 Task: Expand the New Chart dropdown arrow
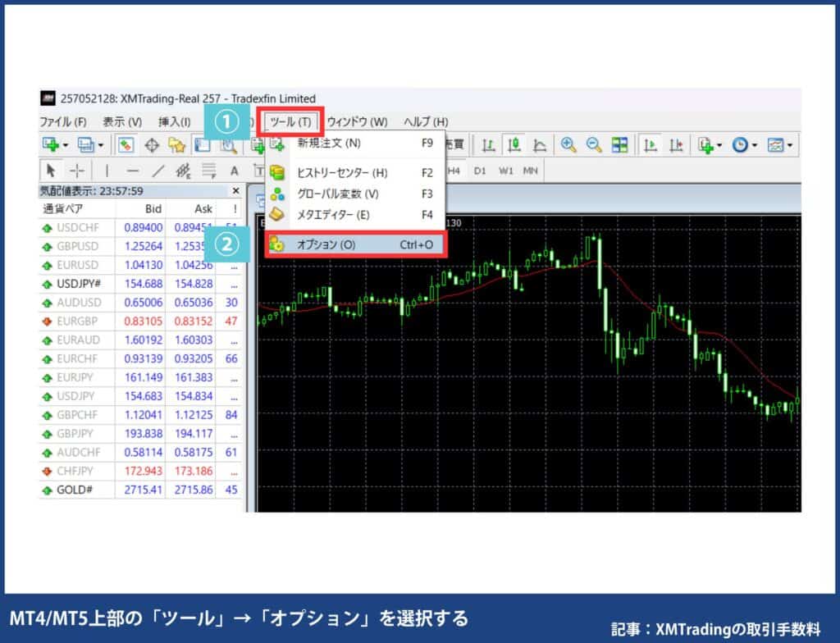(66, 145)
